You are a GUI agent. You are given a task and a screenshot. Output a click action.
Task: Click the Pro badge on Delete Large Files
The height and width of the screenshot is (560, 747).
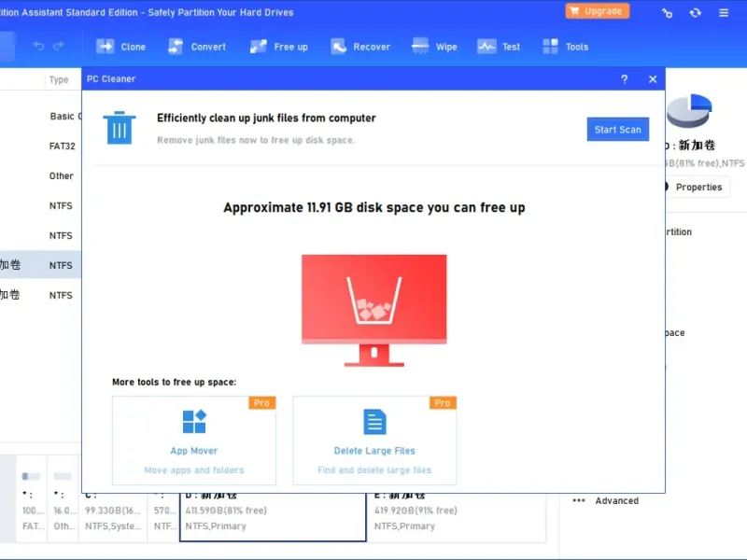[x=443, y=403]
